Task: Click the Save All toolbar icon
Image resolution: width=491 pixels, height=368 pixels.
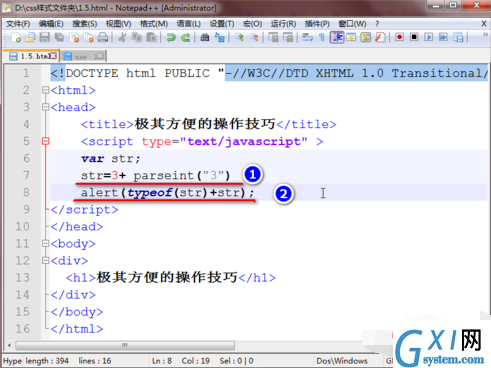Action: (x=59, y=37)
